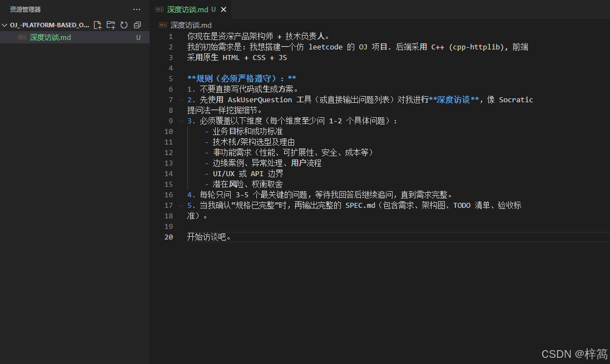This screenshot has width=610, height=364.
Task: Click the bullet '边缘案例、异常处理、用户流程'
Action: (x=267, y=163)
